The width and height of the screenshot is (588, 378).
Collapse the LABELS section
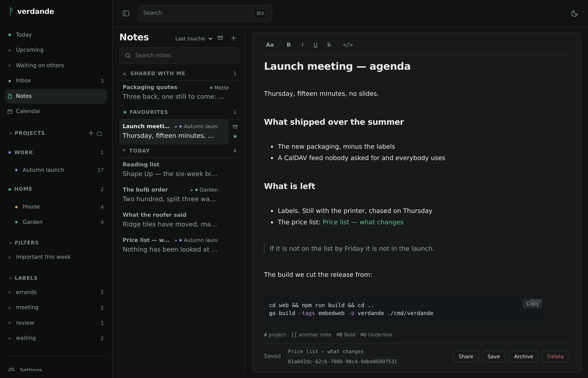[x=10, y=278]
